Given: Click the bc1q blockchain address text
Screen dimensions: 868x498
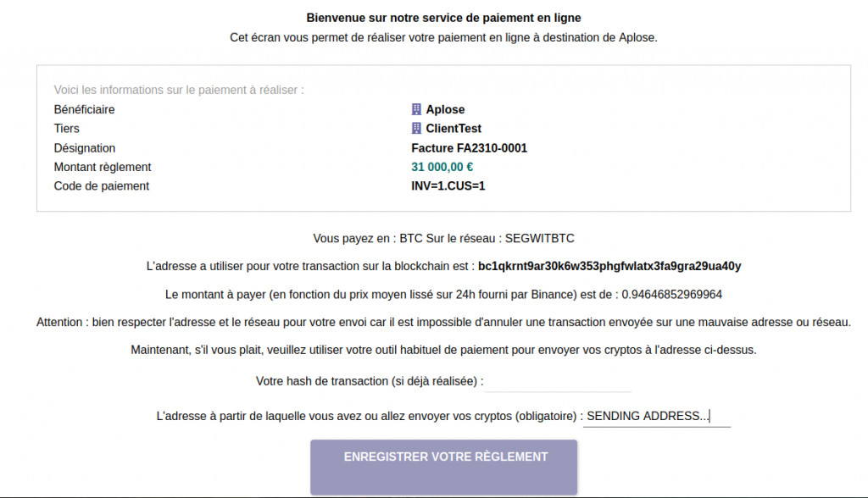Looking at the screenshot, I should tap(609, 266).
